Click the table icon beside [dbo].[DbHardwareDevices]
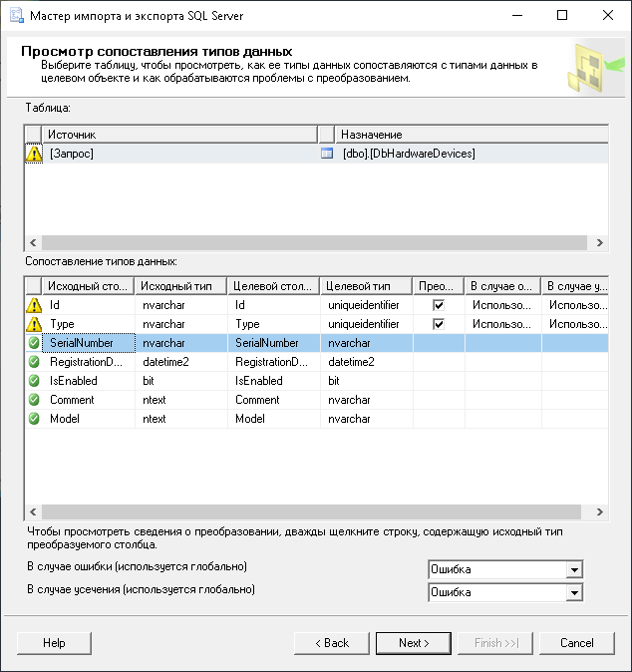 pyautogui.click(x=327, y=154)
